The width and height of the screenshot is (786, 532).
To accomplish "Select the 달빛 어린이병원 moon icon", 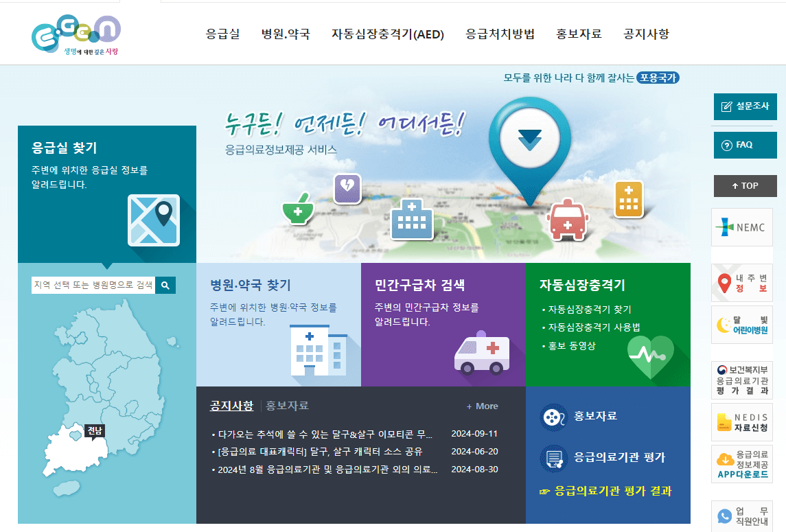I will pos(726,325).
